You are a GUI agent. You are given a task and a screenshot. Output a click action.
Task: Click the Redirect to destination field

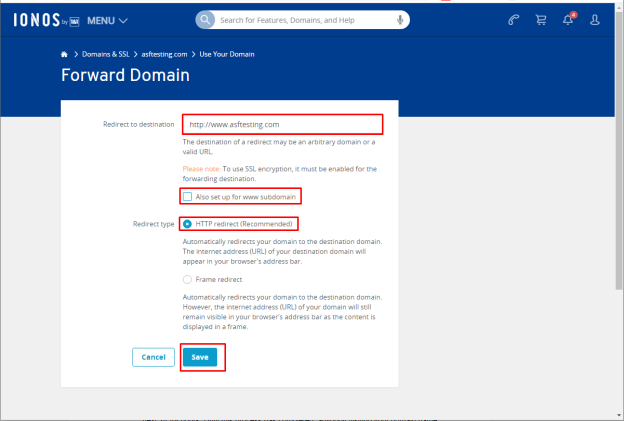pyautogui.click(x=283, y=125)
